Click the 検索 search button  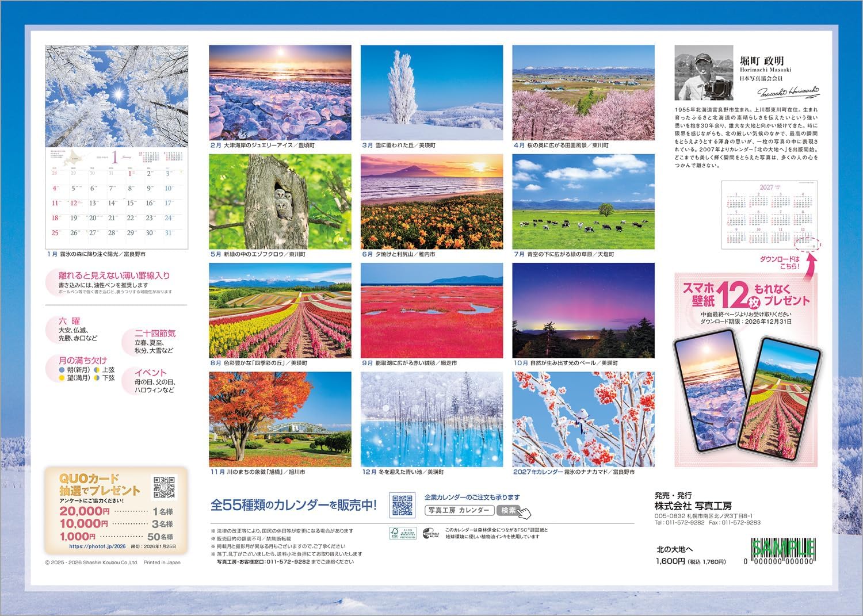click(509, 510)
